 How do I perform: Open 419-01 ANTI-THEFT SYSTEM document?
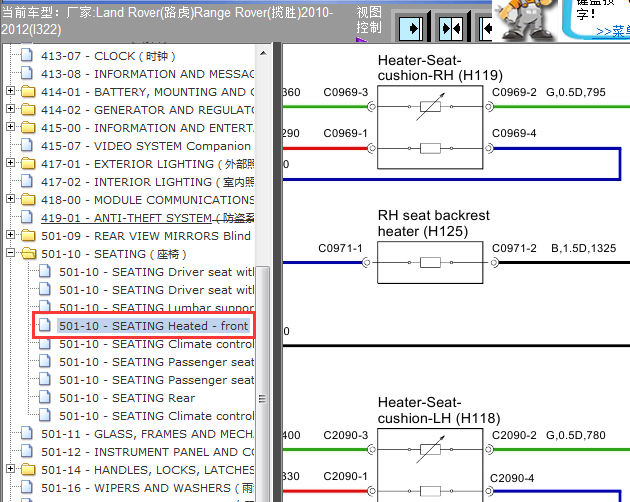pos(147,218)
